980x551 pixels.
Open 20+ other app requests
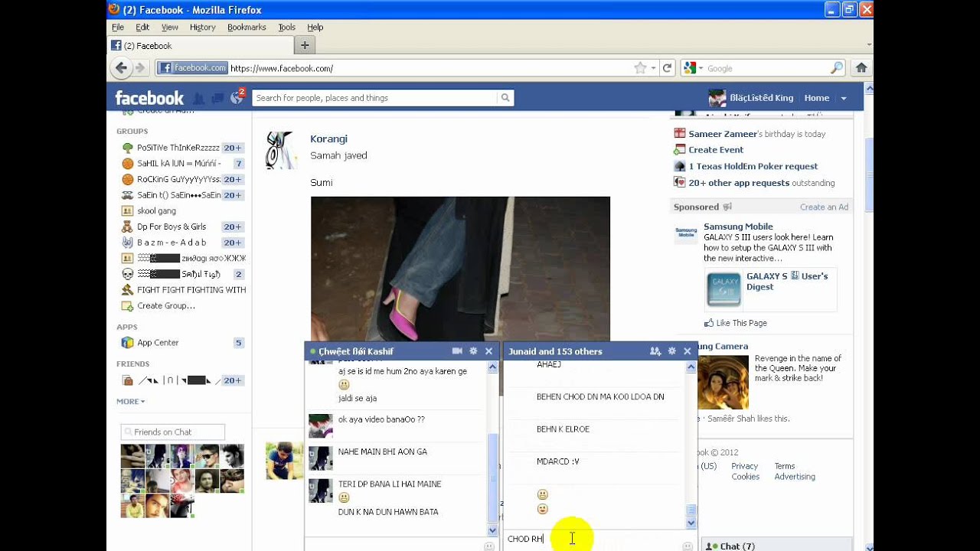[739, 183]
